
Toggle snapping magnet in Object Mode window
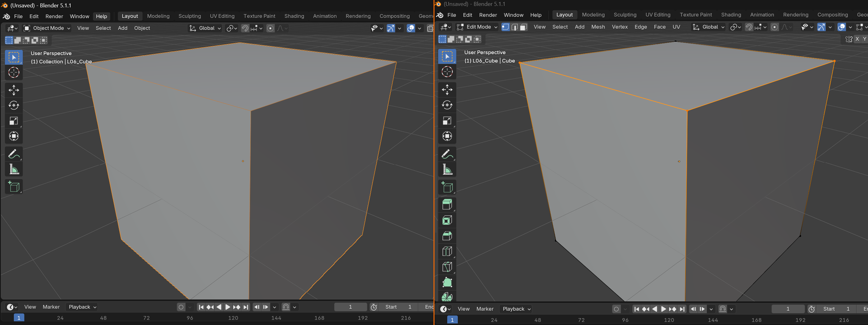click(x=245, y=28)
